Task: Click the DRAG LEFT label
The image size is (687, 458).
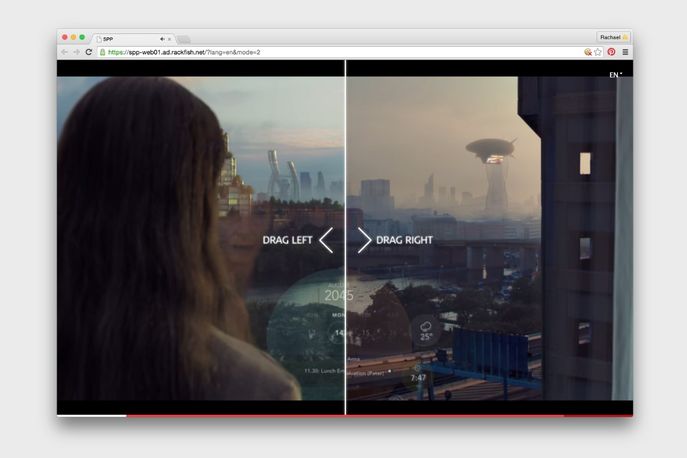Action: pyautogui.click(x=287, y=240)
